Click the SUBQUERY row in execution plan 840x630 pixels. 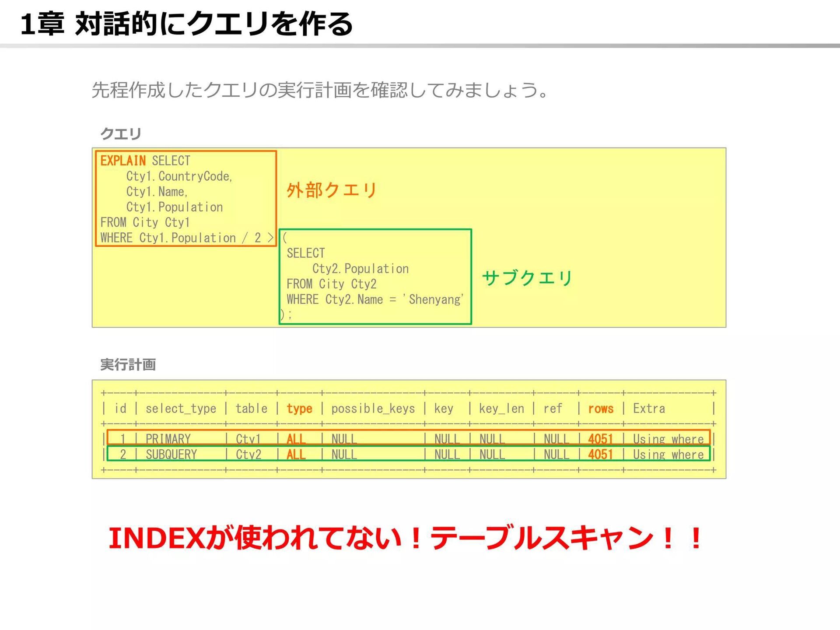pos(171,455)
